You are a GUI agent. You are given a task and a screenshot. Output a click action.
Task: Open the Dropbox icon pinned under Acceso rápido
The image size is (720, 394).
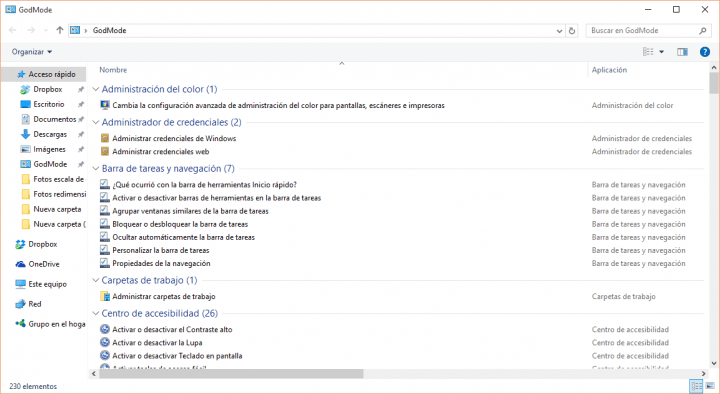25,89
